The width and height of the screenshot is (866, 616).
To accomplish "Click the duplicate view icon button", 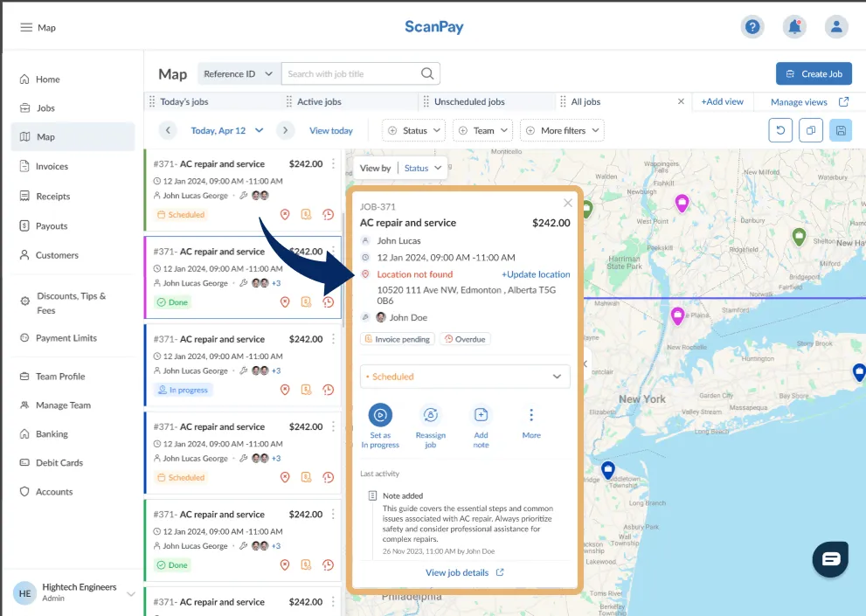I will (811, 130).
